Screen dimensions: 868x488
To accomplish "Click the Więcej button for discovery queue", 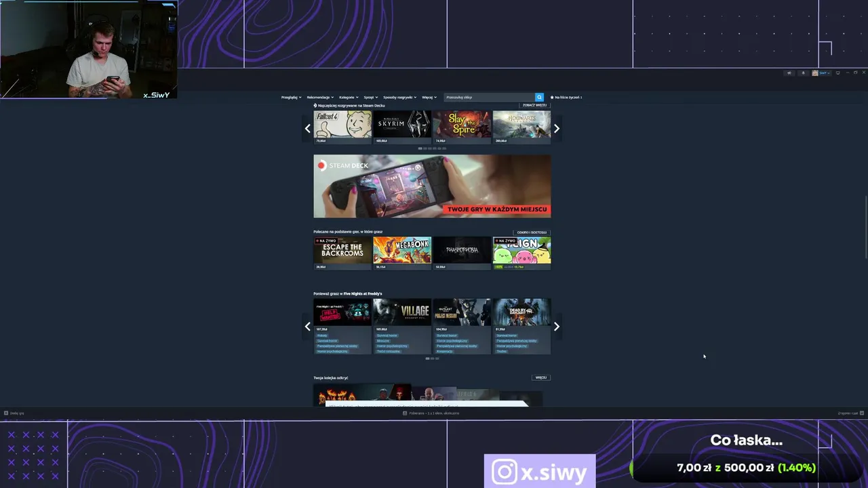I will coord(540,378).
